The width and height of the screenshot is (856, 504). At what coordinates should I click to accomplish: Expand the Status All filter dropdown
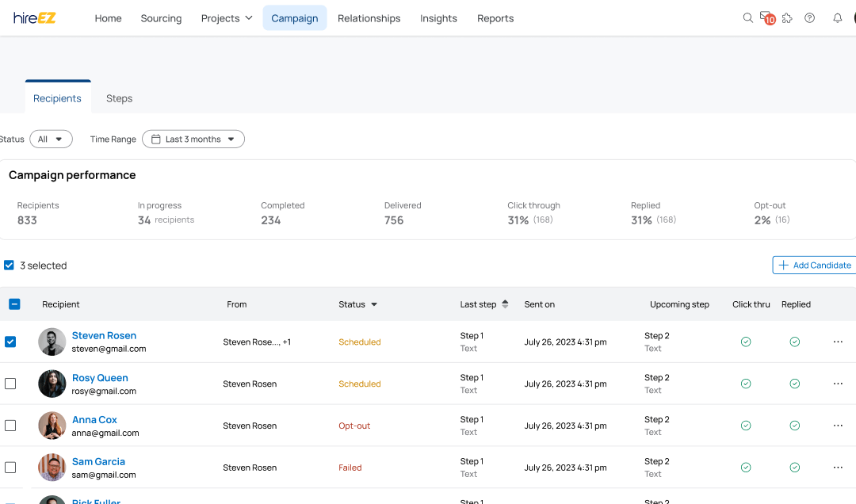tap(51, 139)
